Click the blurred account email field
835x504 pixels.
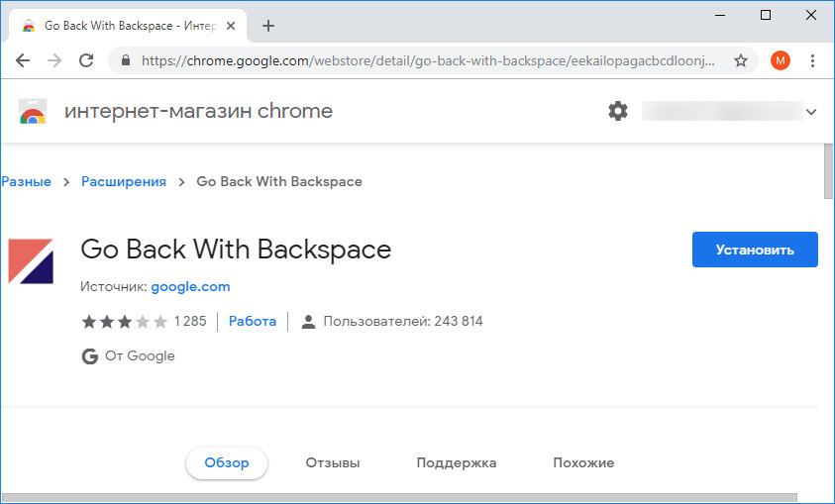click(722, 111)
